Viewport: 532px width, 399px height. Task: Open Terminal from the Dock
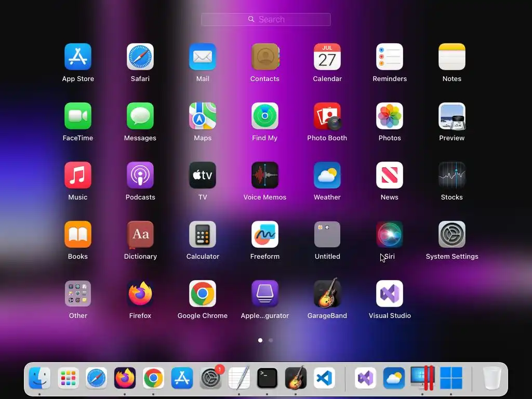coord(268,378)
